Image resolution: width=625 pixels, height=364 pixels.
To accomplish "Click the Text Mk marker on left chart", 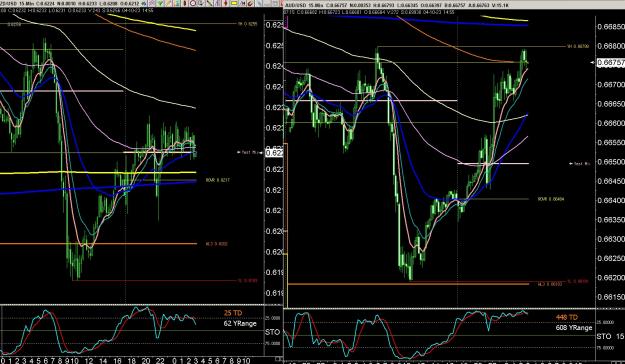I will (x=248, y=152).
